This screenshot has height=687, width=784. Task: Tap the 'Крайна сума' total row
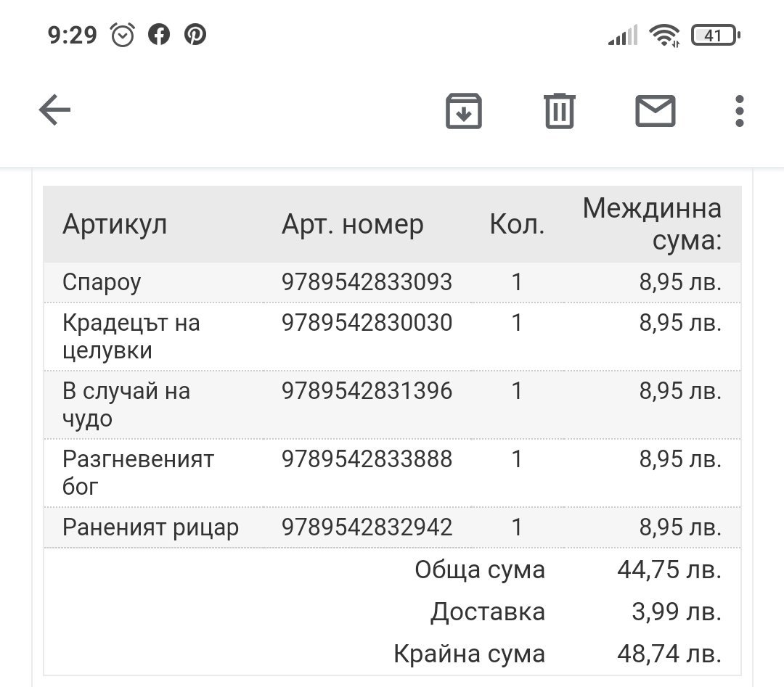tap(469, 654)
